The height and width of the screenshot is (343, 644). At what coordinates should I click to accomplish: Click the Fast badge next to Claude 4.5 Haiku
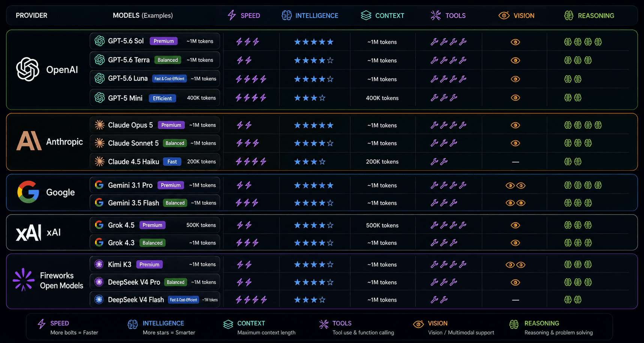tap(172, 162)
